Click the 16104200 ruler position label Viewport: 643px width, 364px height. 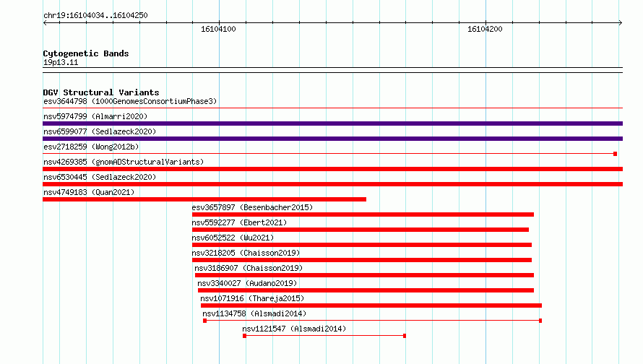[x=485, y=29]
